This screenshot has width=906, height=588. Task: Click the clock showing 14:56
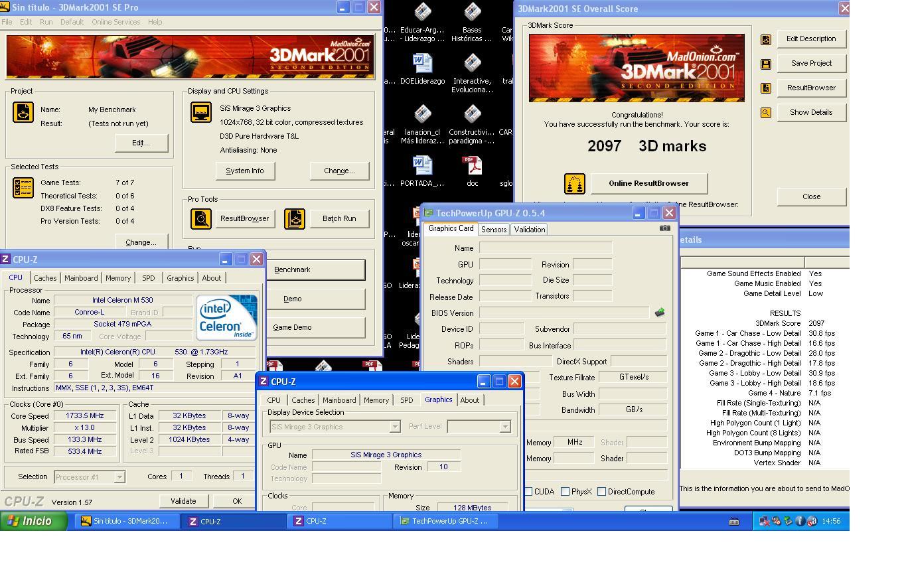point(831,522)
